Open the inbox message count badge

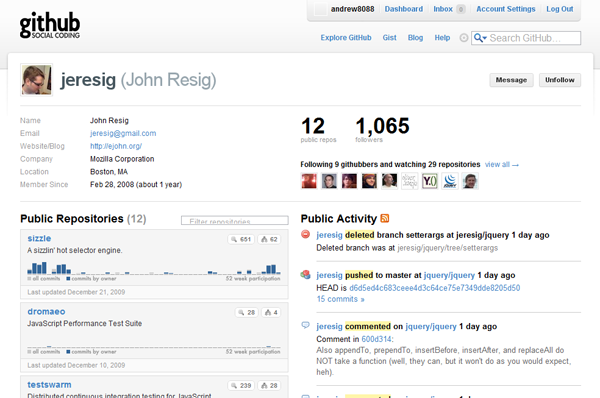[461, 9]
